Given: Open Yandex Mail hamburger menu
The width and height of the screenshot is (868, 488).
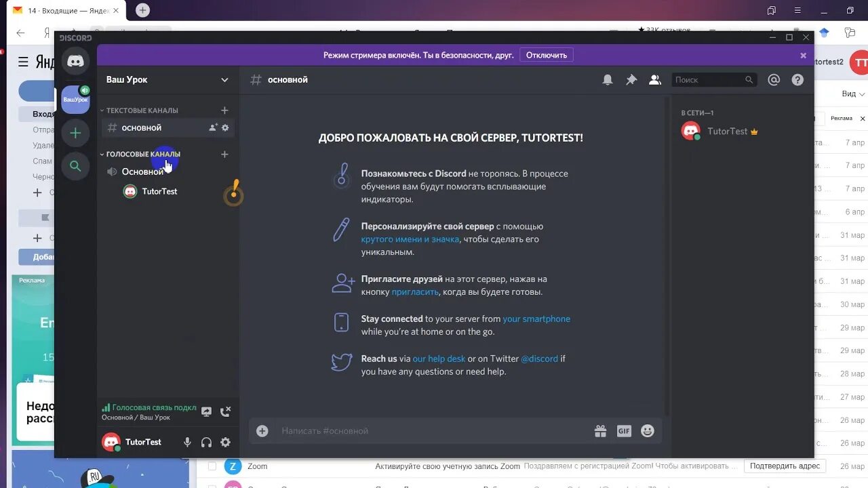Looking at the screenshot, I should (x=23, y=62).
